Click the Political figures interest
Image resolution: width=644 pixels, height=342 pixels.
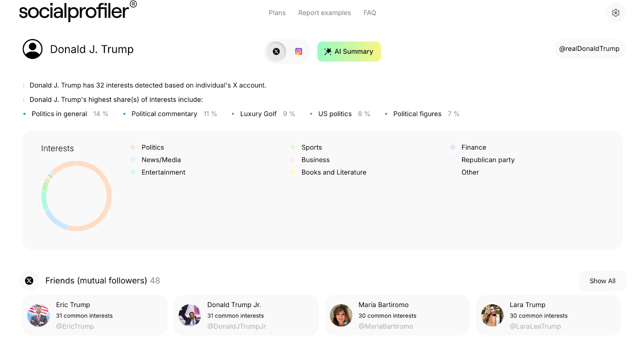click(x=417, y=114)
